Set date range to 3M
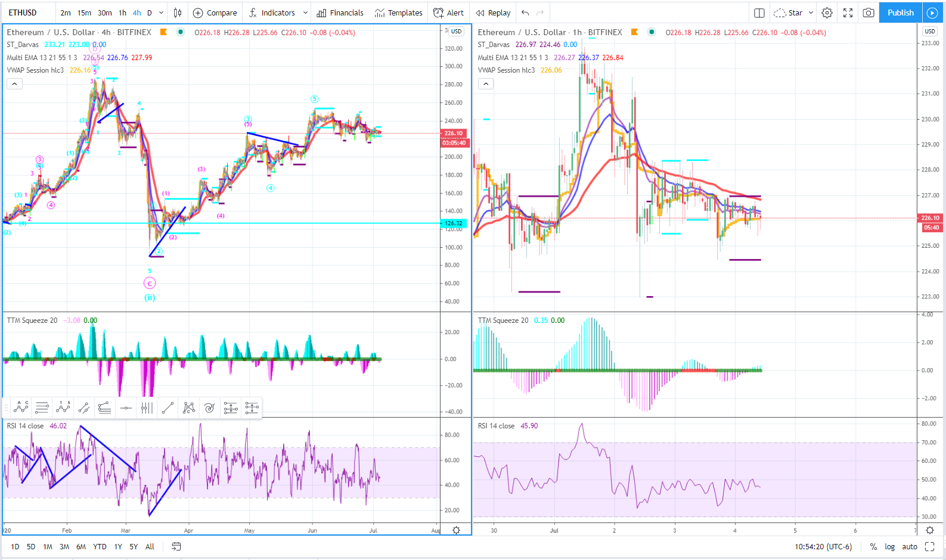 pos(64,546)
